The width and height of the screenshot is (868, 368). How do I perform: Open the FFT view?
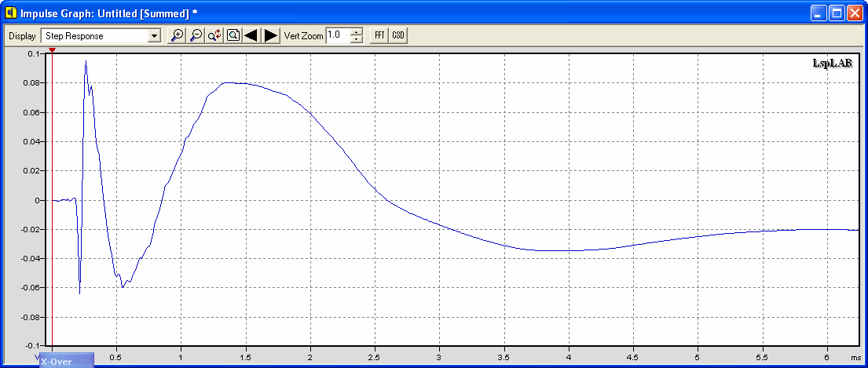[379, 35]
